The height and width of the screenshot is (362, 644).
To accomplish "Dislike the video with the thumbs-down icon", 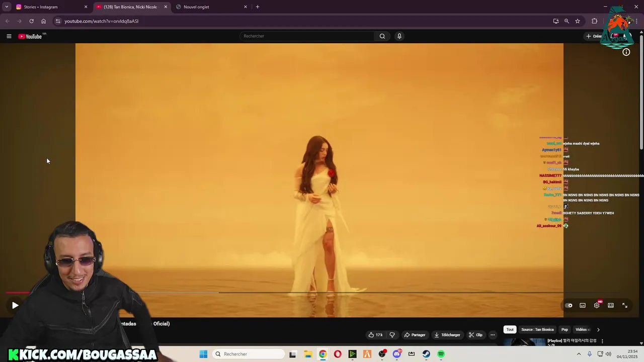I will tap(392, 335).
